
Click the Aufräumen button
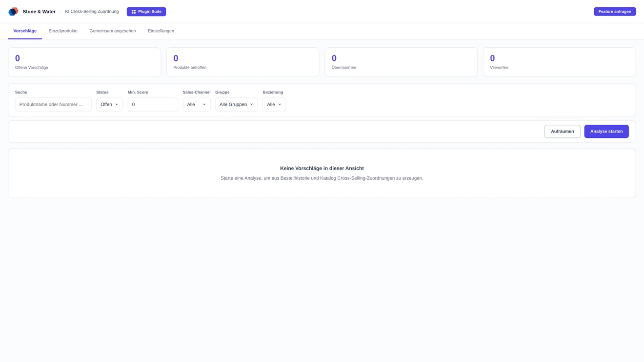[x=563, y=132]
